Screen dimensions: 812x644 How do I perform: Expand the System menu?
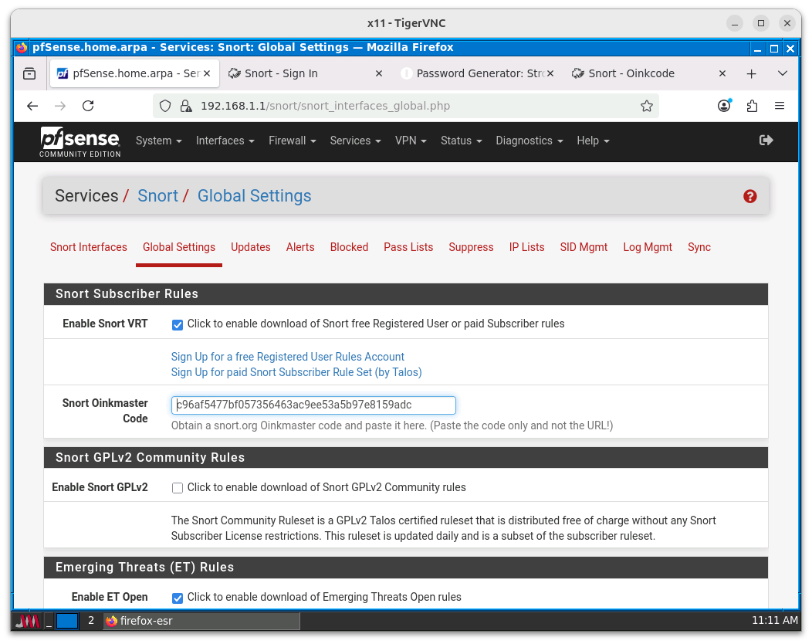click(x=158, y=141)
